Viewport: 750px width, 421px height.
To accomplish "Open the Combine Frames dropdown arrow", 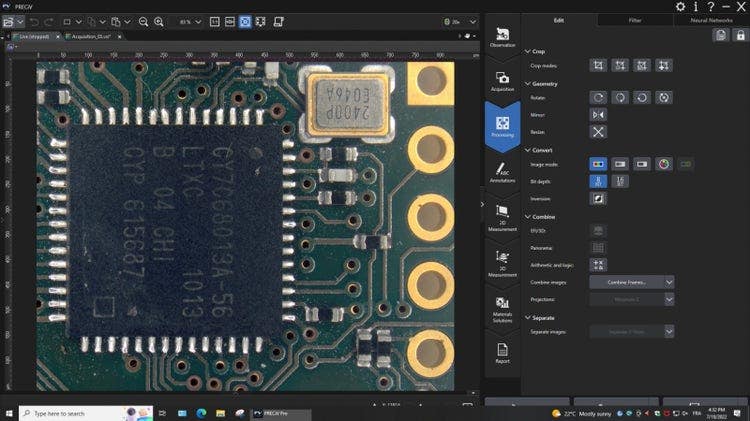I will [x=669, y=282].
